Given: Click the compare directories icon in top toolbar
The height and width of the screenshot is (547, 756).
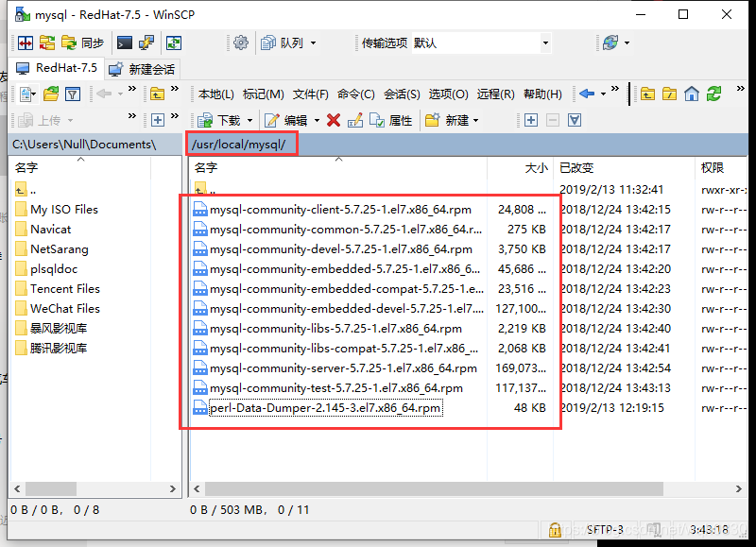Looking at the screenshot, I should tap(26, 43).
